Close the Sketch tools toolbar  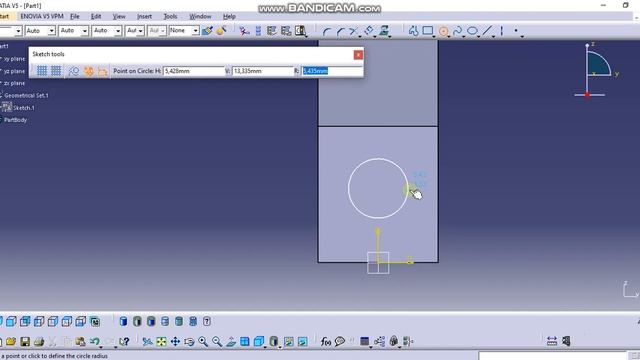click(x=358, y=55)
